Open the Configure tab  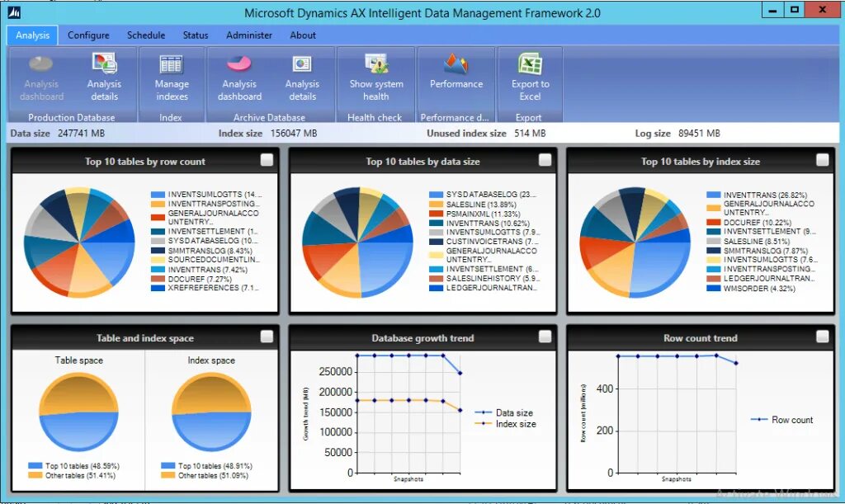coord(88,35)
